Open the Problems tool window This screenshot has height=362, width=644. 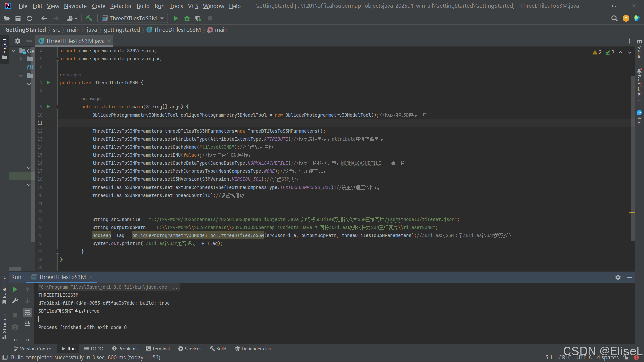pyautogui.click(x=125, y=349)
